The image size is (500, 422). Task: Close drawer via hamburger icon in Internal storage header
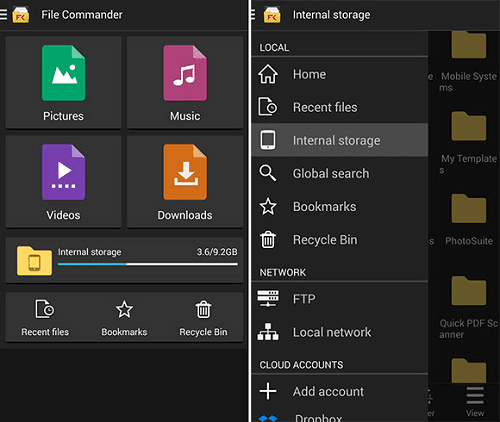coord(253,15)
